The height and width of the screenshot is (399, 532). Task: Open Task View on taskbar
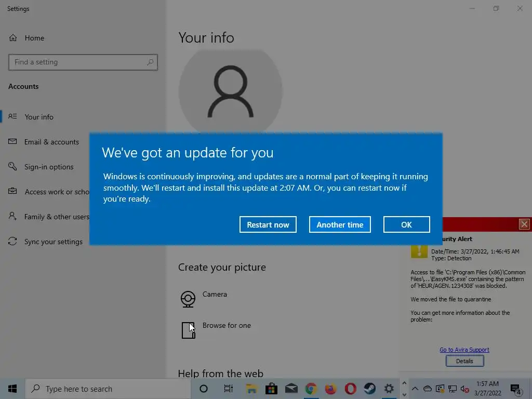point(229,389)
